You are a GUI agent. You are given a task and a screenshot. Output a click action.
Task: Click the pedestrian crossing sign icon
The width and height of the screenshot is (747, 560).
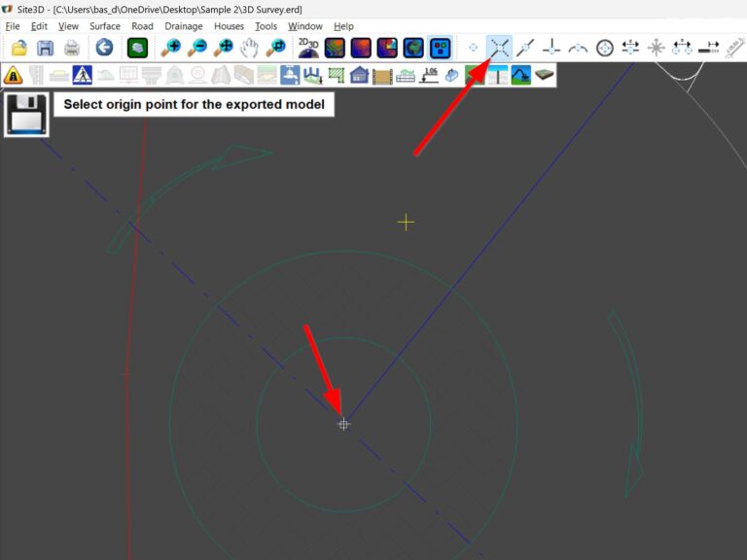[83, 75]
